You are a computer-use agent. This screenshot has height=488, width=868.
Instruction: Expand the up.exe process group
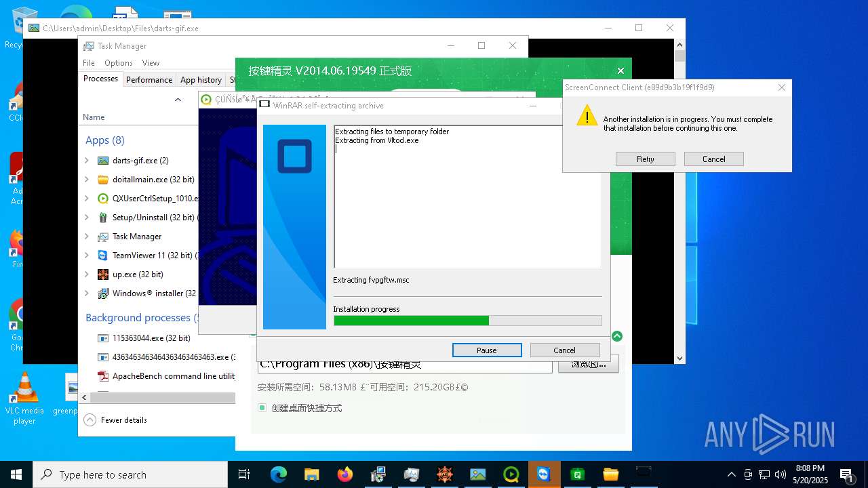[87, 274]
